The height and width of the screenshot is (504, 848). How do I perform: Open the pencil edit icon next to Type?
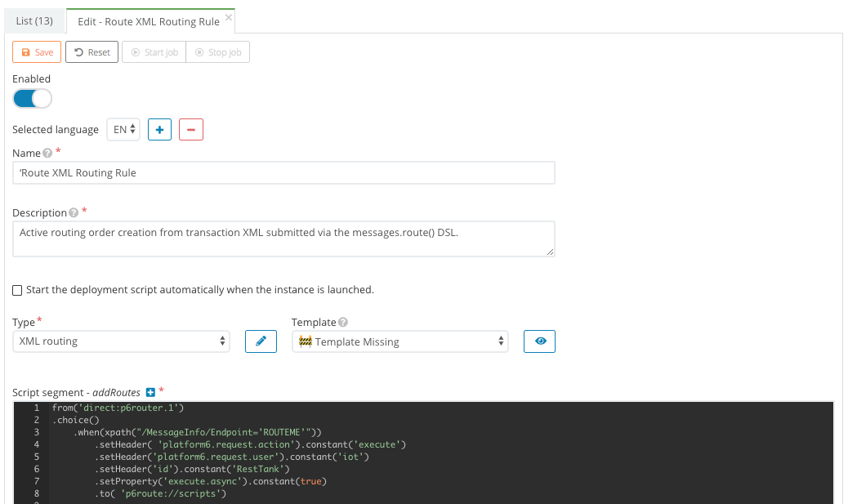click(x=260, y=341)
